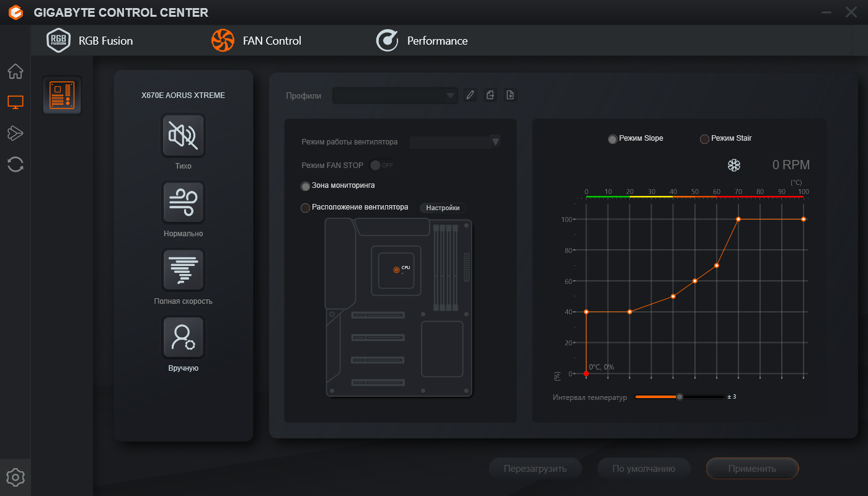Click the Перезагрузить button
Viewport: 868px width, 496px height.
click(x=536, y=469)
